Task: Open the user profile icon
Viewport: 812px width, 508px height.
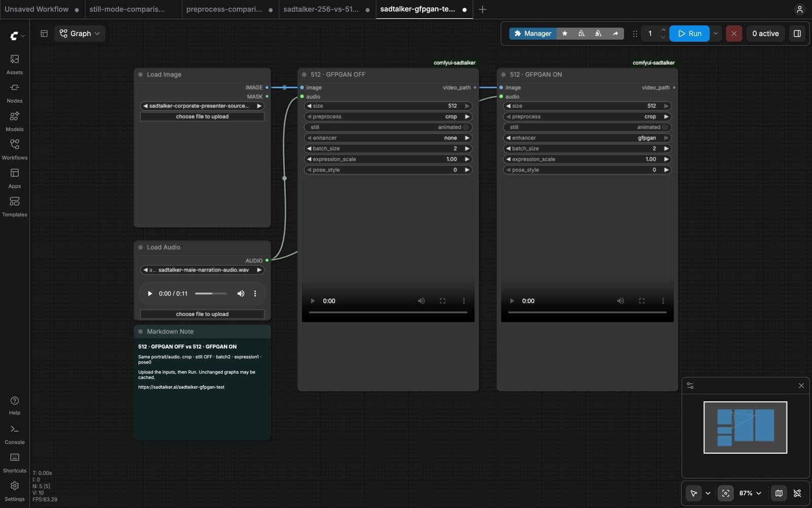Action: point(799,9)
